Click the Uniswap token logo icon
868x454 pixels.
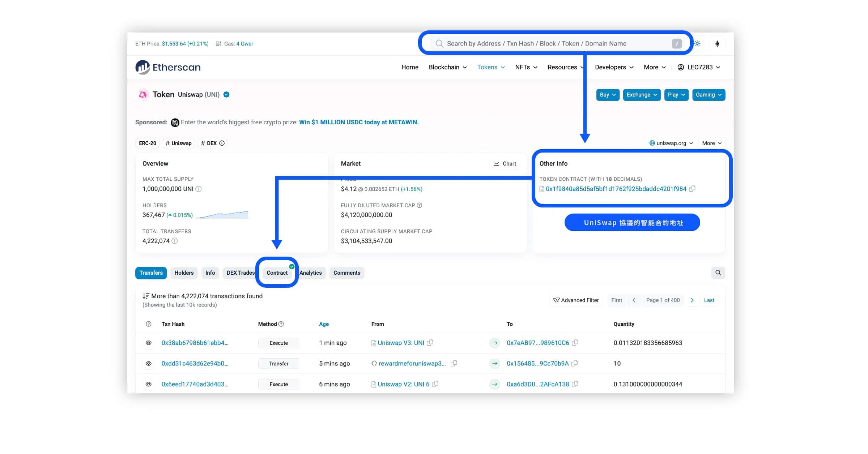pyautogui.click(x=142, y=94)
